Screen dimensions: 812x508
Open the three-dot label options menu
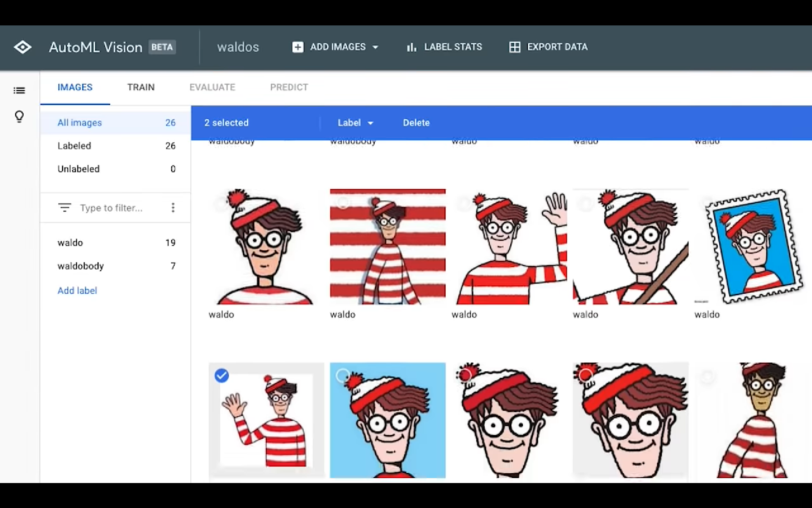point(173,207)
